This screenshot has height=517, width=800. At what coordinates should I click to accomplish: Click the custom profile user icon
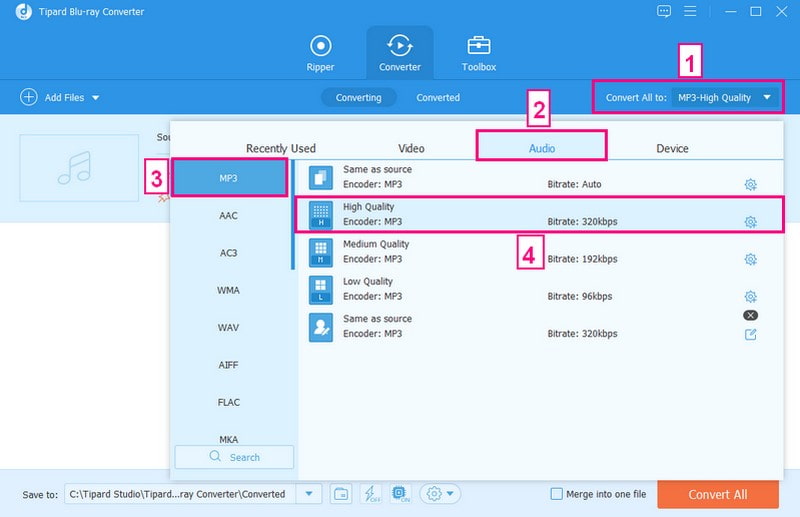(x=321, y=327)
